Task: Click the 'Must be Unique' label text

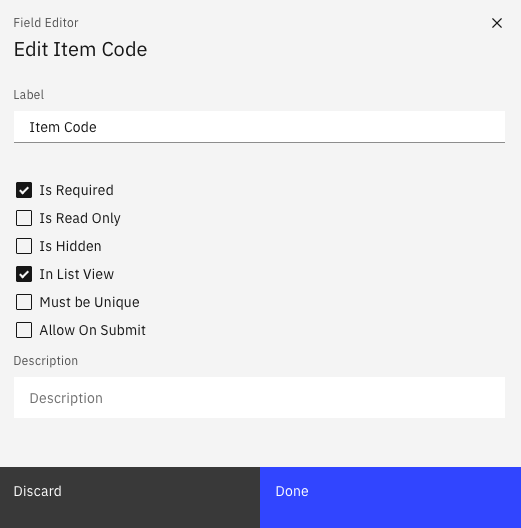Action: [x=90, y=302]
